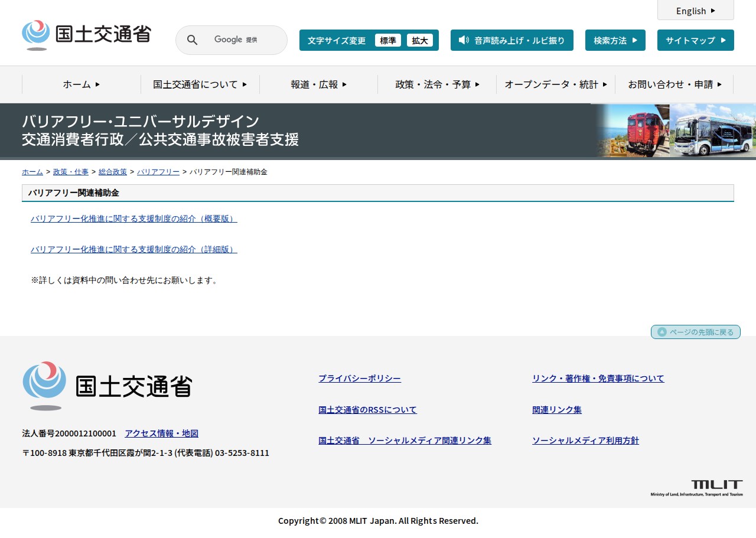Go to バリアフリー in the breadcrumb
Image resolution: width=756 pixels, height=538 pixels.
click(x=158, y=172)
